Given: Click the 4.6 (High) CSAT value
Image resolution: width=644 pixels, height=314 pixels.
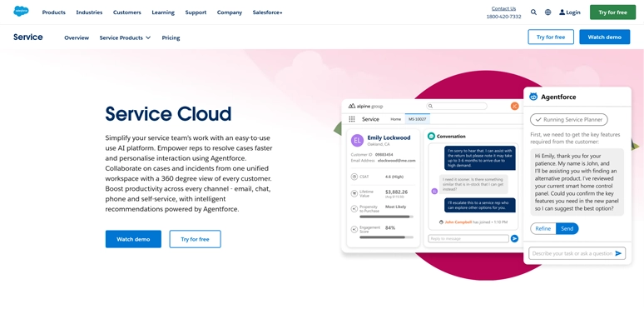Looking at the screenshot, I should click(x=394, y=177).
